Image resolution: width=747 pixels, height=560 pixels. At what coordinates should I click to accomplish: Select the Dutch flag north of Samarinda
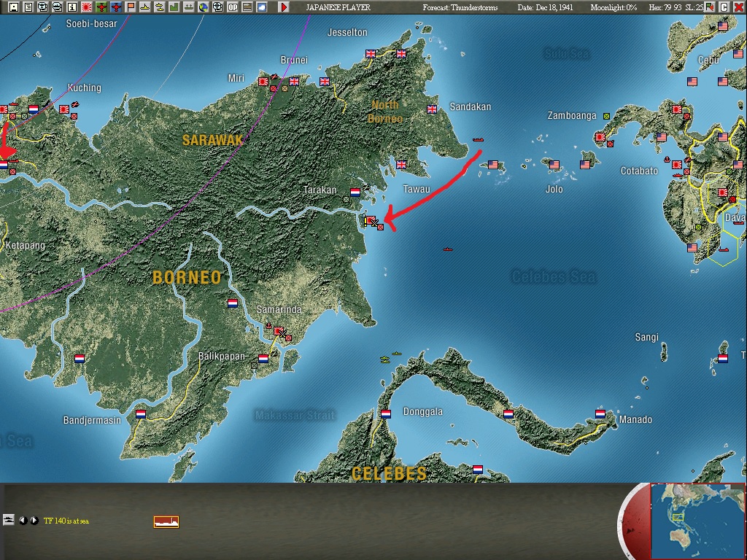(233, 303)
